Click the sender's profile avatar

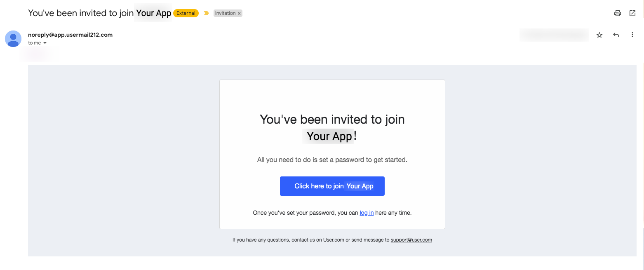(13, 39)
